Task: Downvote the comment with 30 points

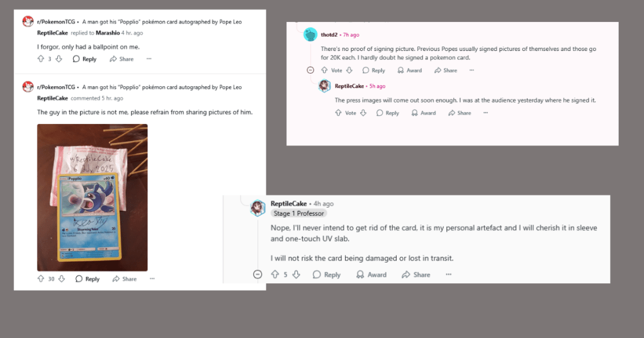Action: coord(62,279)
